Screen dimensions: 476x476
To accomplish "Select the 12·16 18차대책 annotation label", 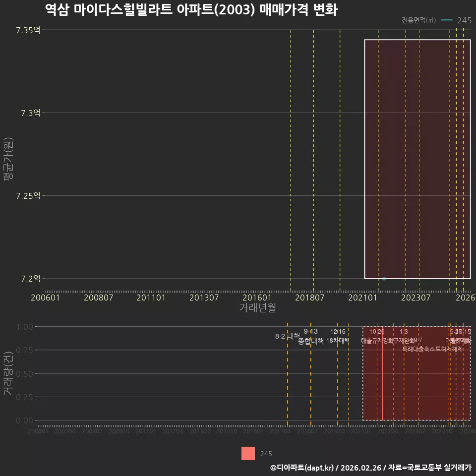I will pos(338,336).
